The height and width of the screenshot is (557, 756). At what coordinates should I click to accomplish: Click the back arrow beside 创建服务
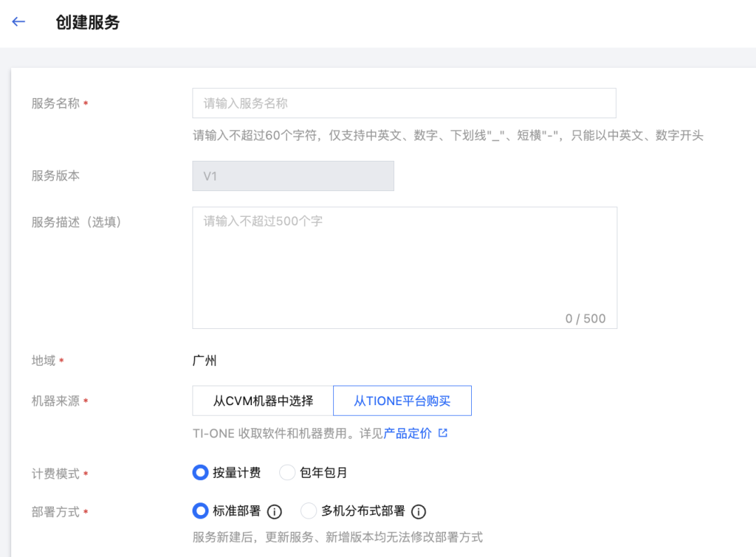pos(19,22)
